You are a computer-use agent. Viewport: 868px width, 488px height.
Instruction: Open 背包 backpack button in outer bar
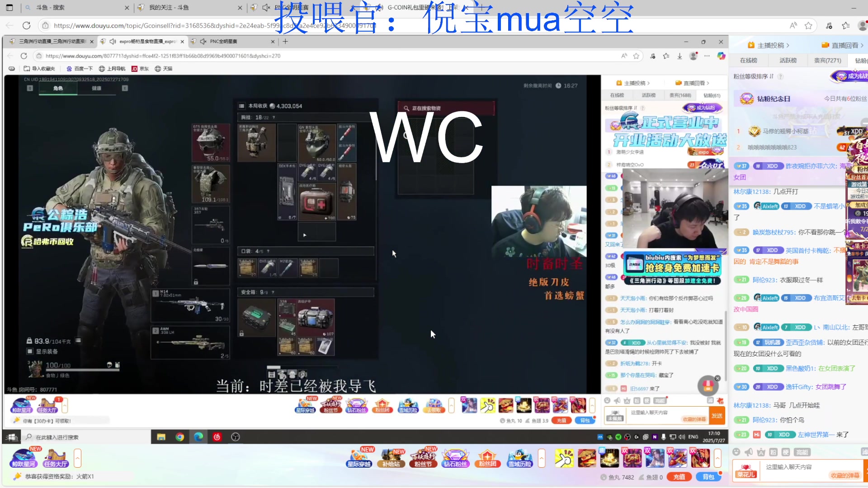click(708, 477)
